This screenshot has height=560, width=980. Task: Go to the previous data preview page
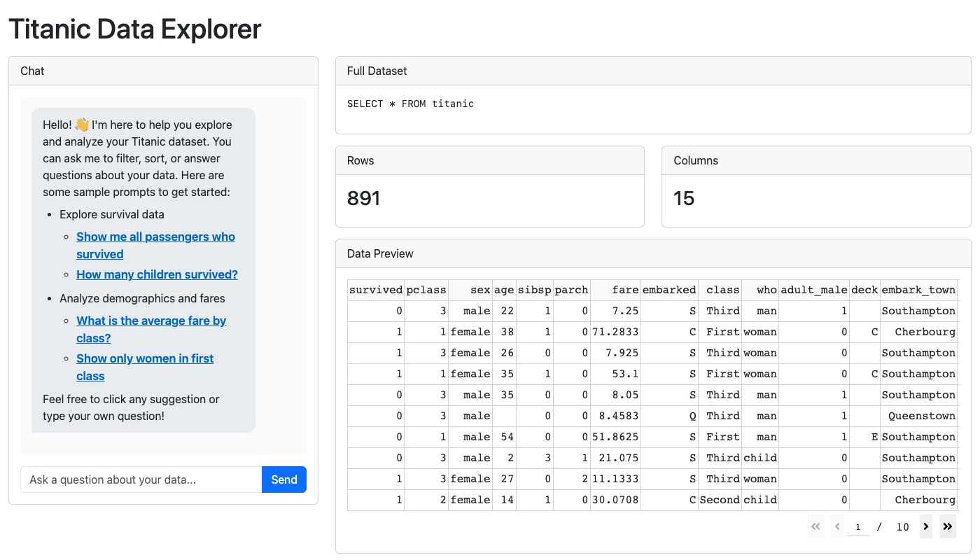click(837, 526)
